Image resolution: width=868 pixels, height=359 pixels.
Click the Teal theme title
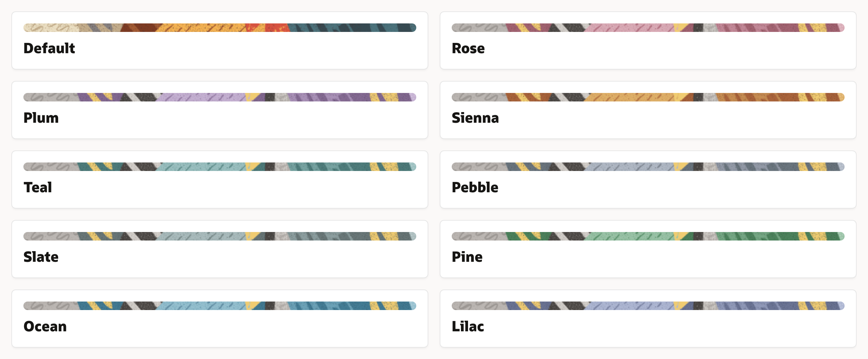coord(38,187)
